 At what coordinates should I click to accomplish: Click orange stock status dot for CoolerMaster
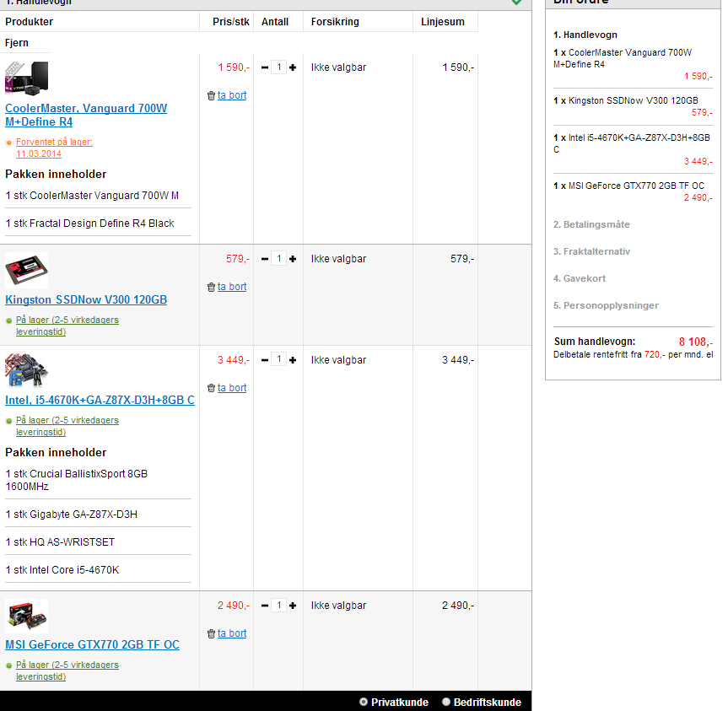pyautogui.click(x=8, y=143)
